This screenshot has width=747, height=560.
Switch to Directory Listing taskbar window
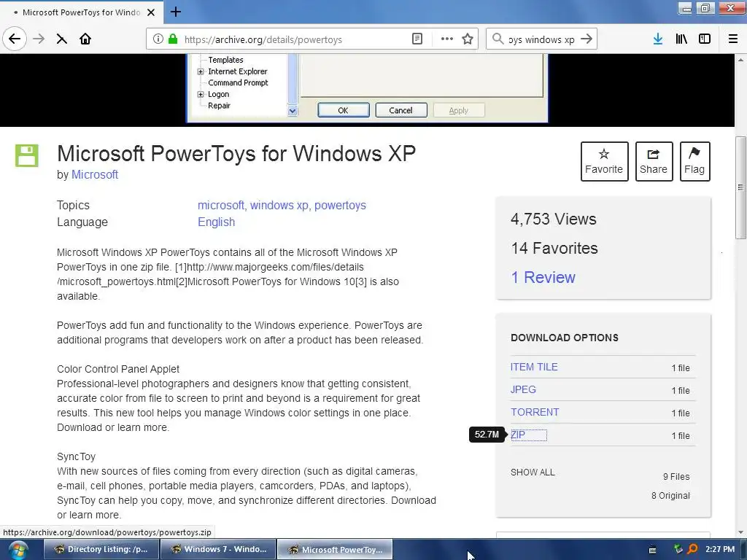point(101,550)
